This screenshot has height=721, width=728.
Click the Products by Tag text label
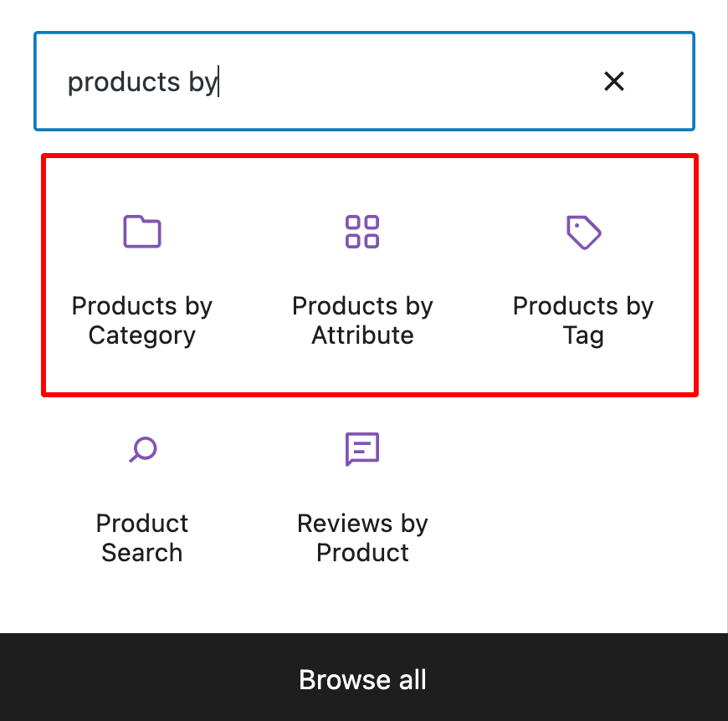(x=583, y=320)
